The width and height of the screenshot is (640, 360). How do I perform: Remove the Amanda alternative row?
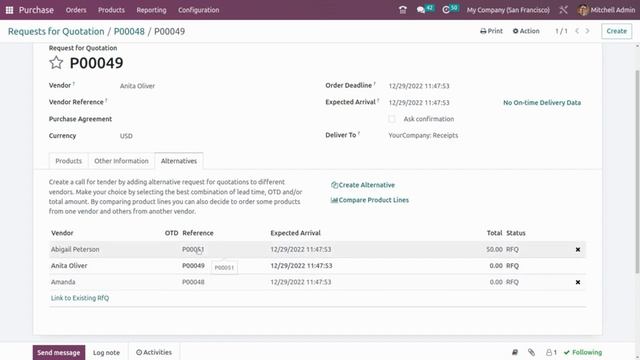pyautogui.click(x=578, y=282)
